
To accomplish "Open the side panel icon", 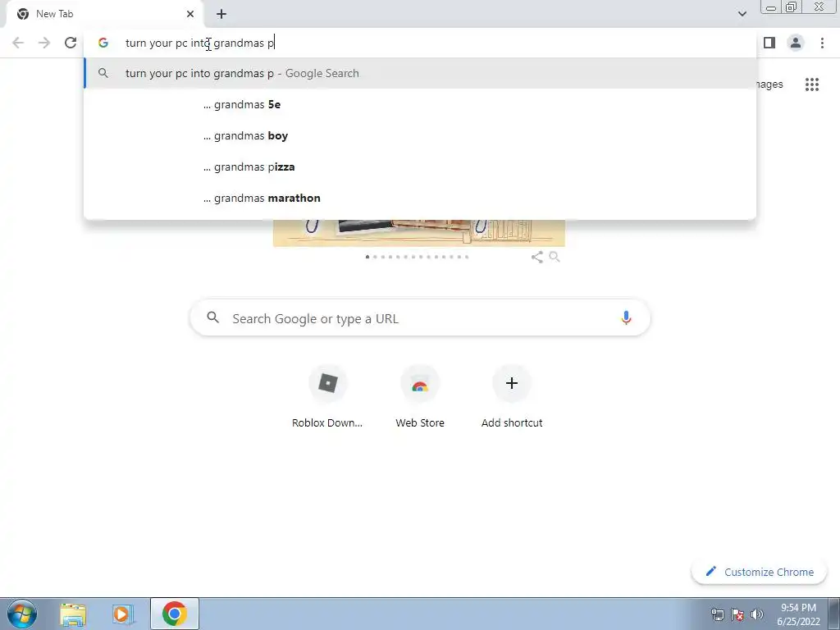I will click(769, 43).
